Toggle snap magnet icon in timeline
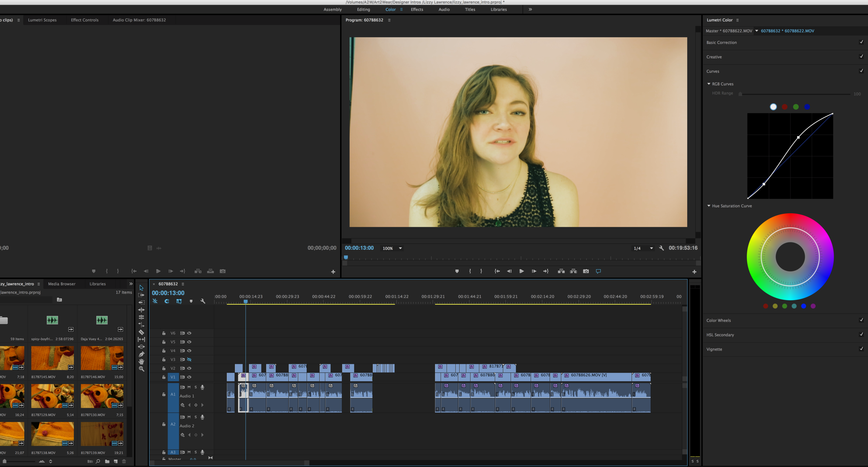Screen dimensions: 868x467 tap(167, 301)
